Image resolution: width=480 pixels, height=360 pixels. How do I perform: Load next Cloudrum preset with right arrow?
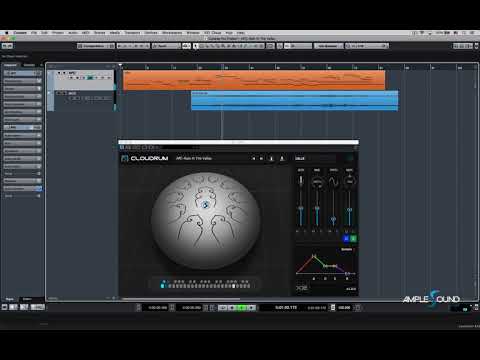(261, 158)
